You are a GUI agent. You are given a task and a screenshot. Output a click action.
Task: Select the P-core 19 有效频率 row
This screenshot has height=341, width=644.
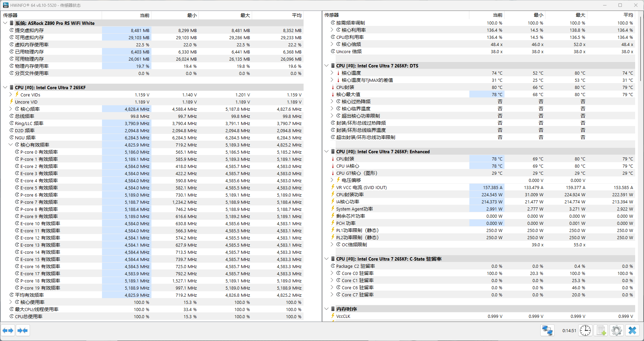[152, 288]
